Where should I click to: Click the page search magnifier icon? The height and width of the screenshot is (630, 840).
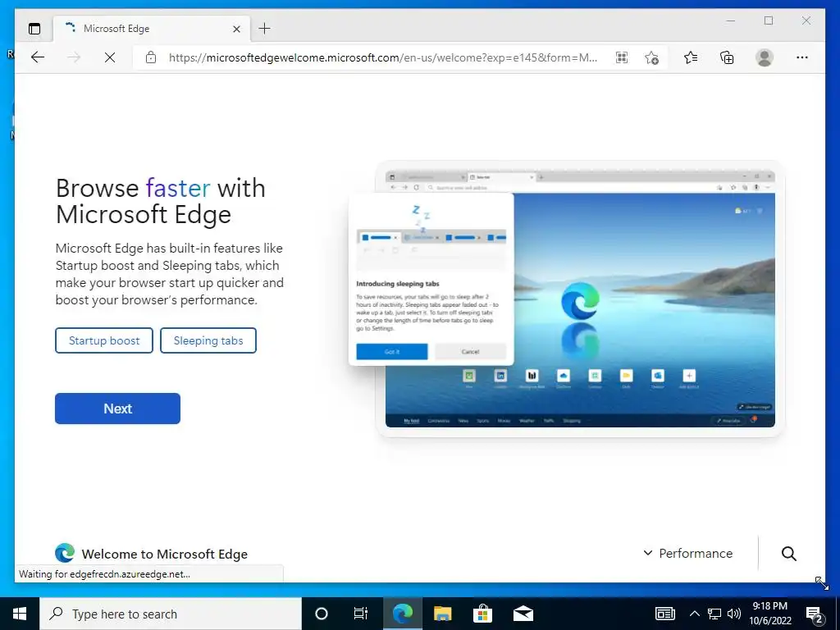pyautogui.click(x=788, y=554)
